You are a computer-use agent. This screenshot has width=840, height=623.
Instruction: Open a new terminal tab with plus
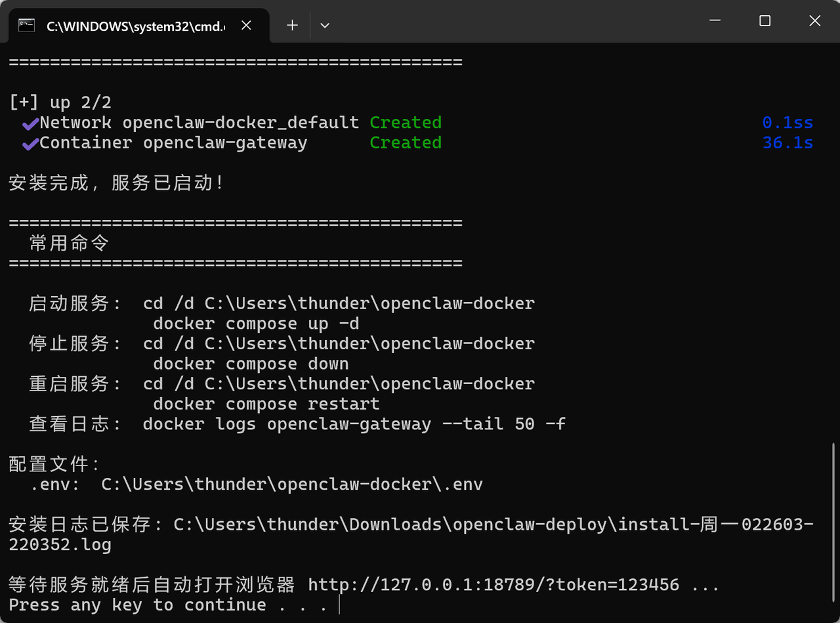pos(293,26)
